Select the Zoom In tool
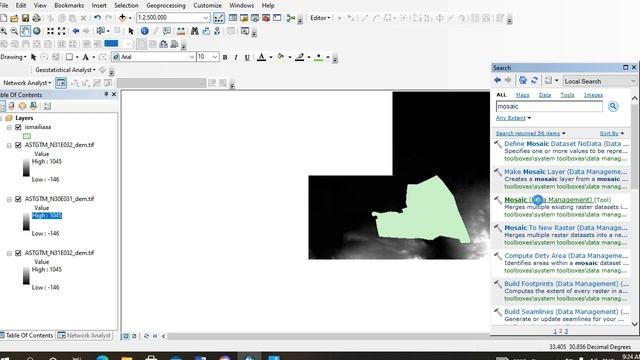The height and width of the screenshot is (360, 640). 4,31
